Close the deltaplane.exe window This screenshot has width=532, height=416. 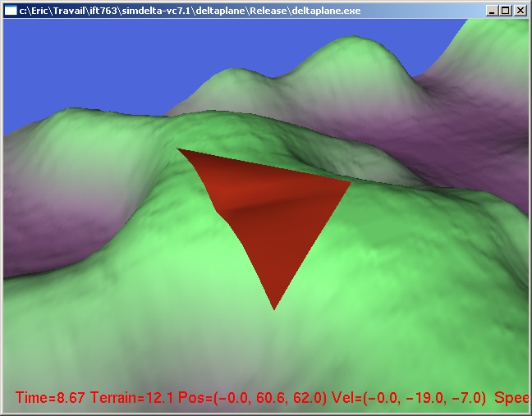pyautogui.click(x=520, y=11)
